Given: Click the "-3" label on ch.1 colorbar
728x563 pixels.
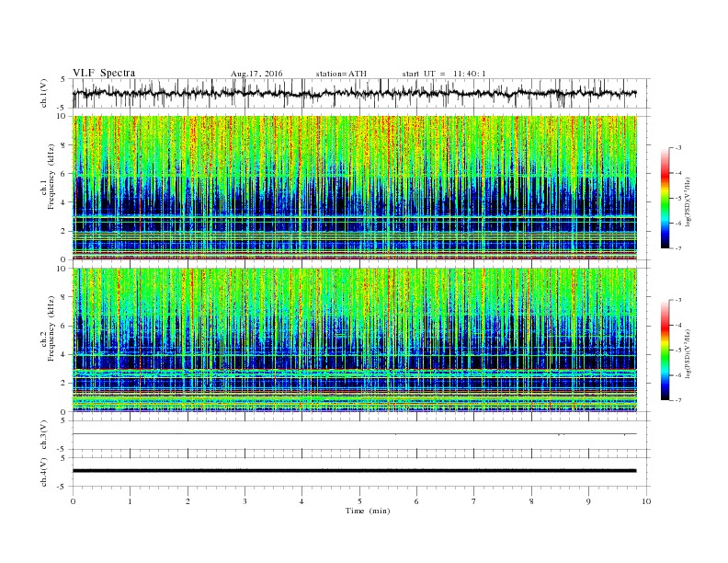Looking at the screenshot, I should (678, 148).
